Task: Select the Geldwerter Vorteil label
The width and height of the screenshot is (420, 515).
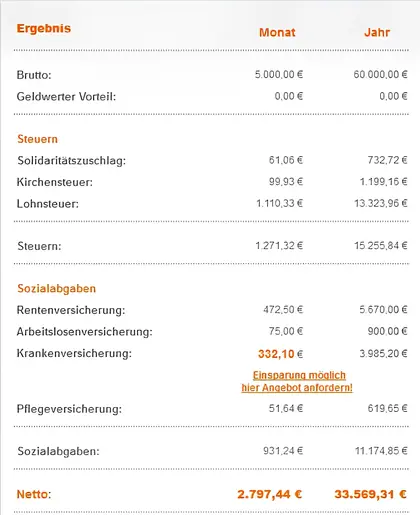Action: tap(66, 97)
